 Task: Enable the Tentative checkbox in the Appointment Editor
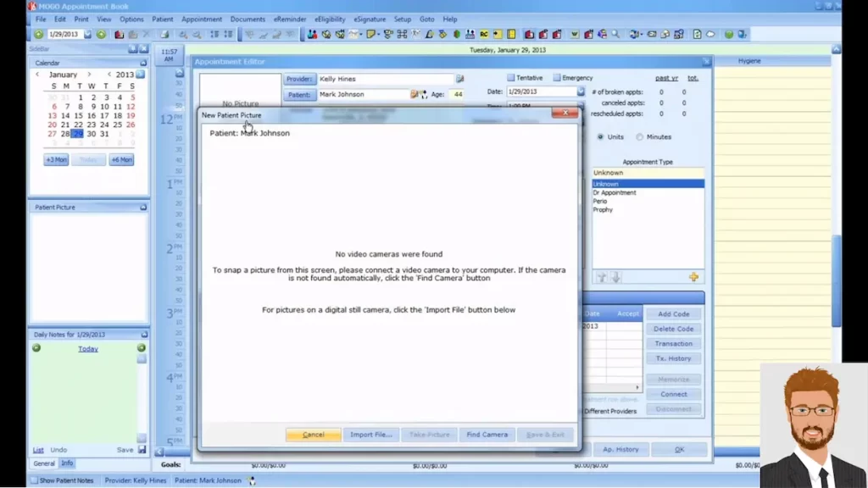click(510, 78)
